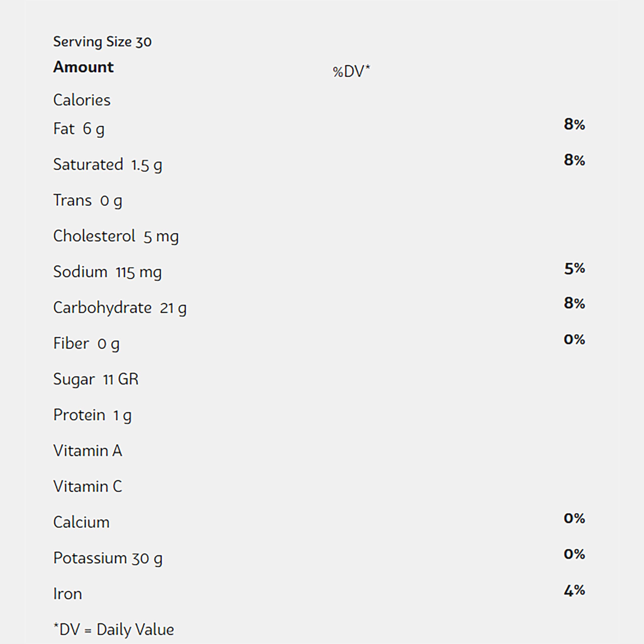This screenshot has height=644, width=644.
Task: Click the Protein 1 g entry
Action: point(92,416)
